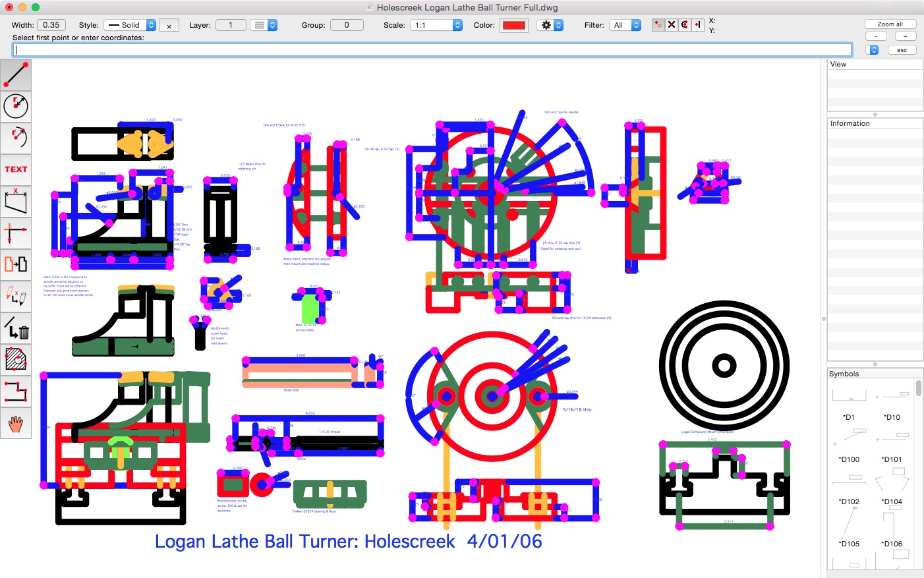Toggle the circle center snap icon
Screen dimensions: 924x578
pyautogui.click(x=684, y=25)
